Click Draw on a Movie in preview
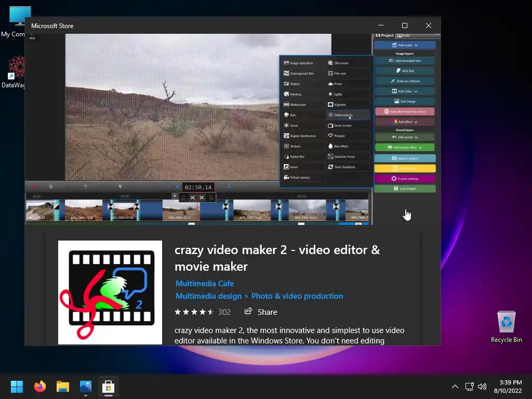 pos(405,81)
